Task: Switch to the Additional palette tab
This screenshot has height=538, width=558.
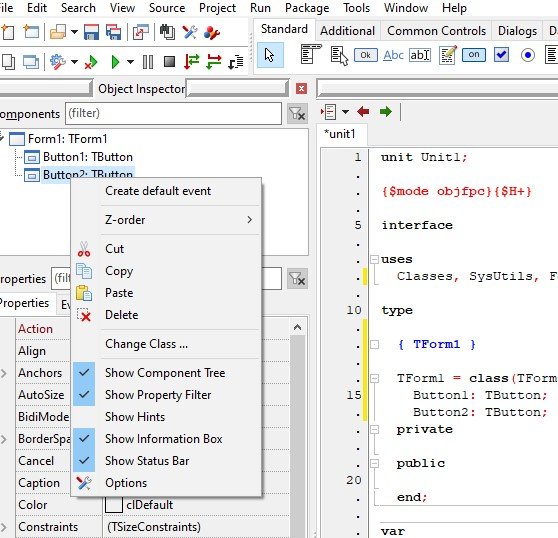Action: (347, 31)
